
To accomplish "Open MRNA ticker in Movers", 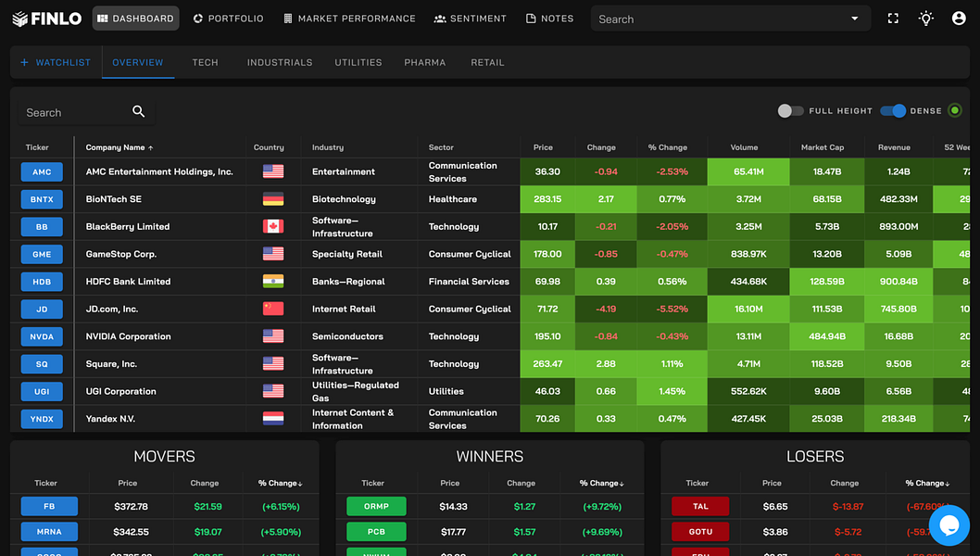I will point(49,532).
